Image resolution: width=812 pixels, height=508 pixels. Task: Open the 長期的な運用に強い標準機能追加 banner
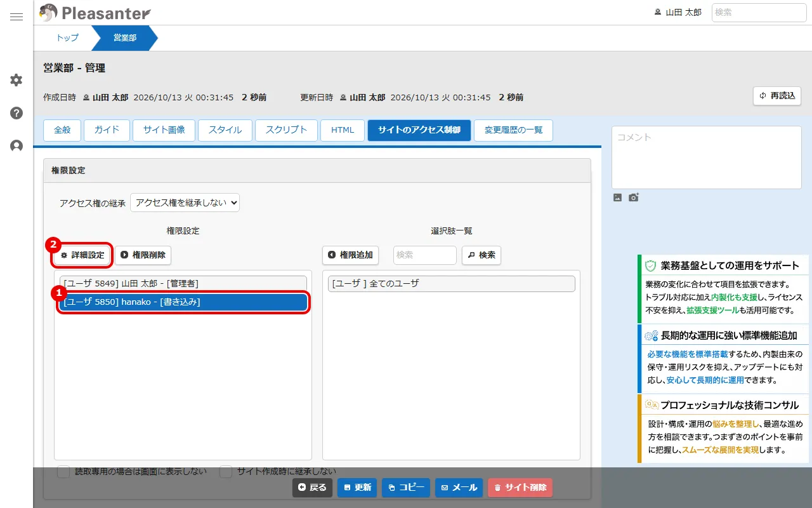click(x=723, y=359)
